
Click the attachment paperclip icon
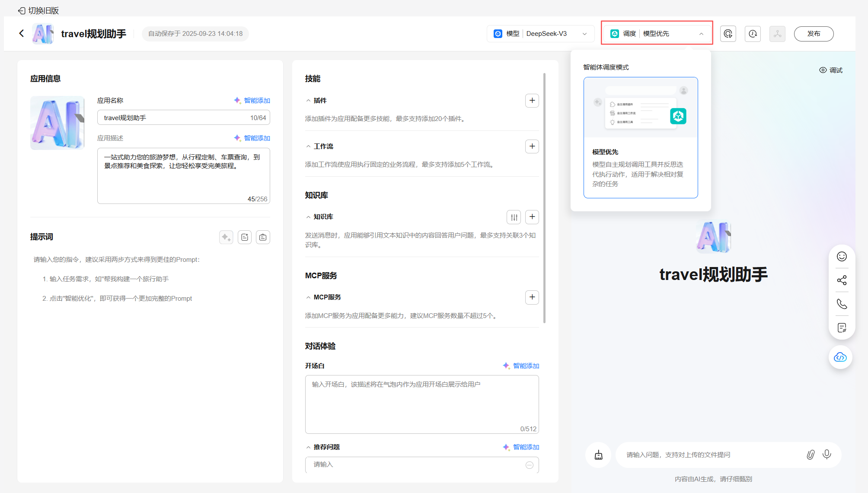[x=811, y=455]
